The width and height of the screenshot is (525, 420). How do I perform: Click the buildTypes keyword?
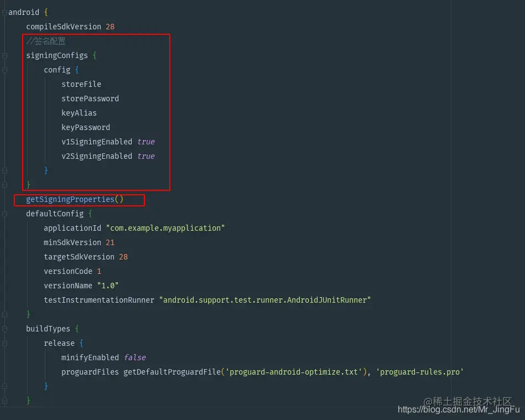[x=48, y=329]
